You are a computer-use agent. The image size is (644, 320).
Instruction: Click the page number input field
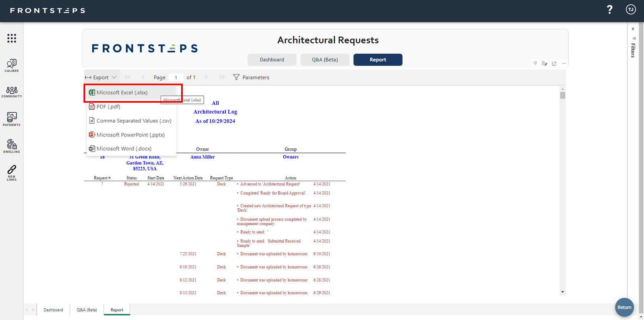pos(176,77)
